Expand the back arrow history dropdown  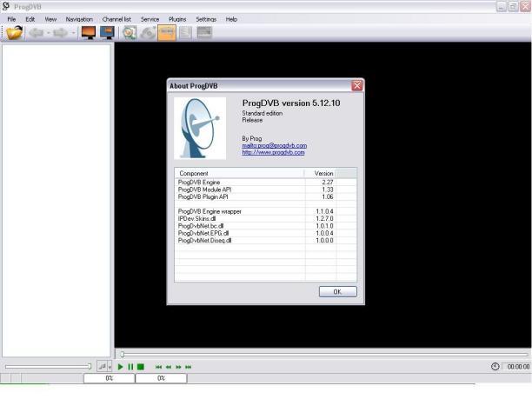coord(49,33)
